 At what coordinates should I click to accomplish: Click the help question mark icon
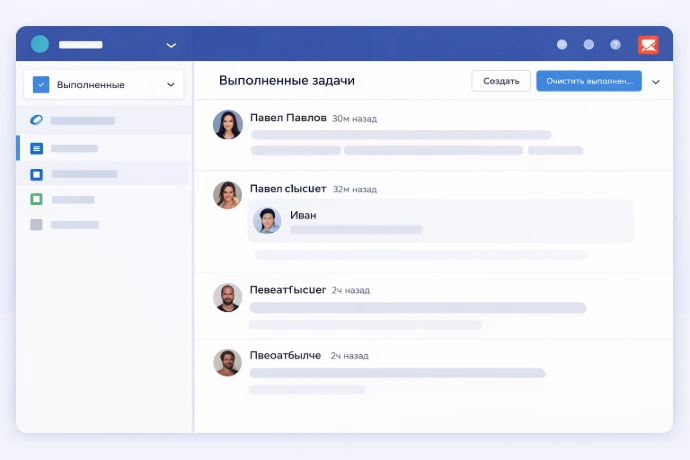click(x=615, y=45)
